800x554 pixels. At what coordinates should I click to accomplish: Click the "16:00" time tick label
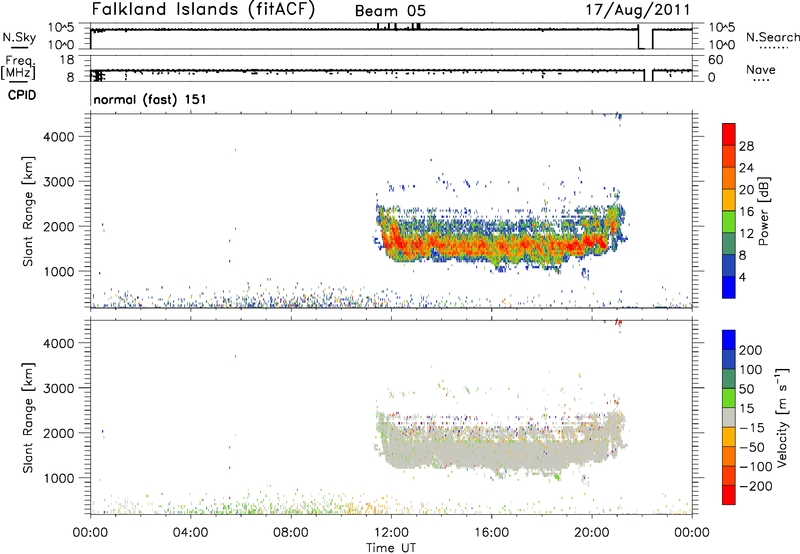(x=491, y=533)
